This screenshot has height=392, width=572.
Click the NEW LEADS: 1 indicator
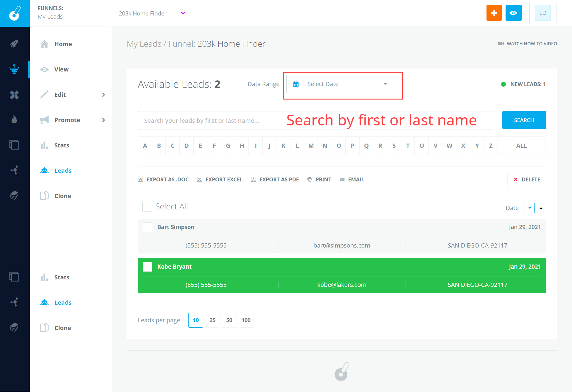(x=523, y=84)
